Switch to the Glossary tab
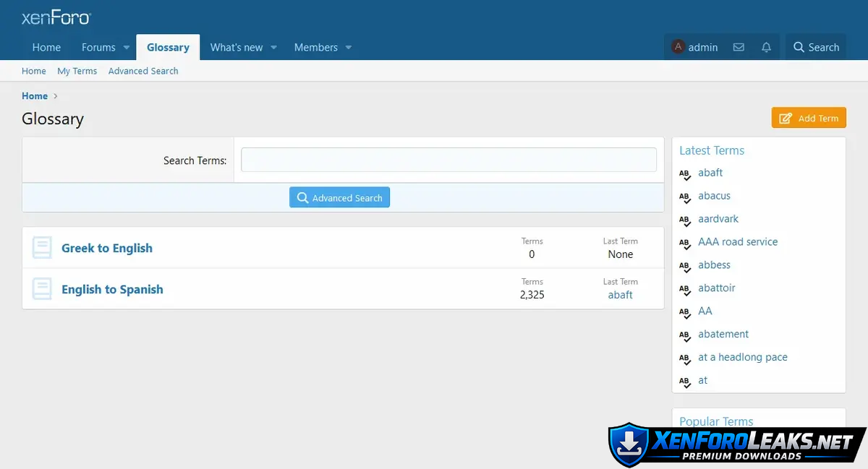 (168, 48)
